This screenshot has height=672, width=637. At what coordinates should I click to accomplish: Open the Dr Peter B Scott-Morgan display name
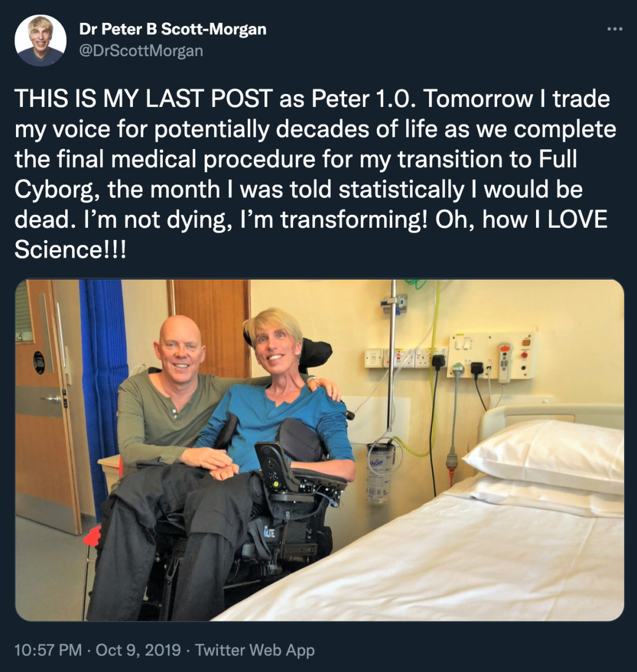click(x=172, y=29)
